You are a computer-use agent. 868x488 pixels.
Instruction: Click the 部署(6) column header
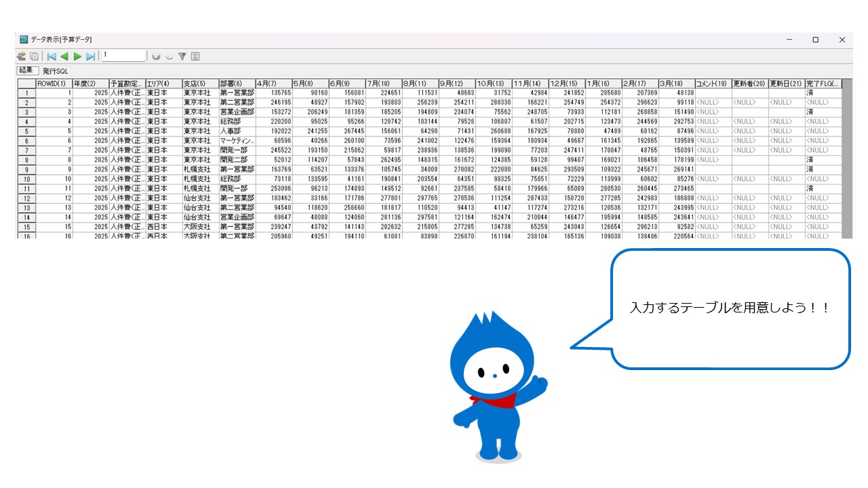[x=236, y=83]
